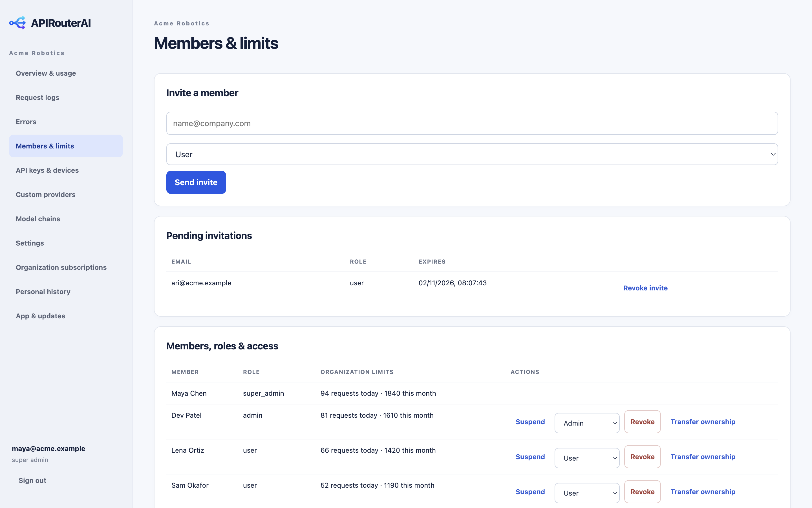Suspend Sam Okafor

(530, 492)
